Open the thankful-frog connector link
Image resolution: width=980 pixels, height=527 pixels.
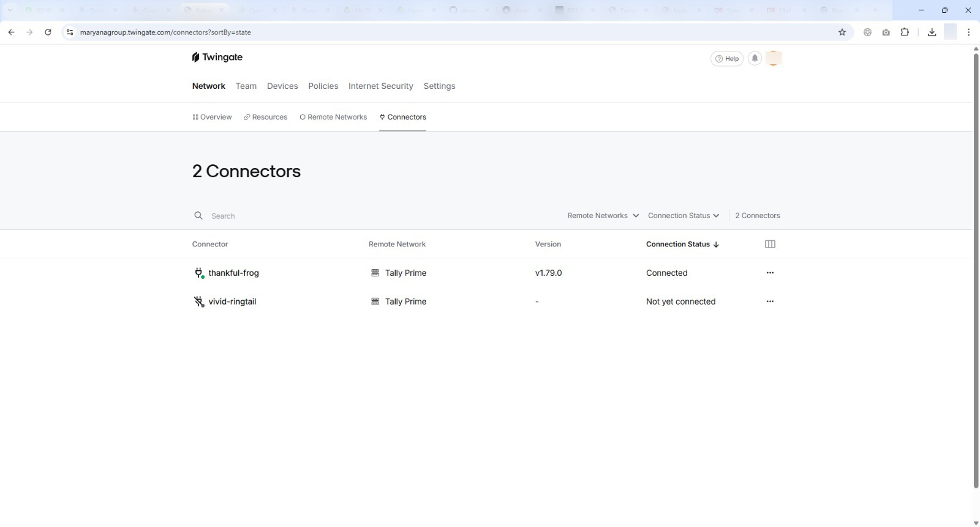pos(233,273)
